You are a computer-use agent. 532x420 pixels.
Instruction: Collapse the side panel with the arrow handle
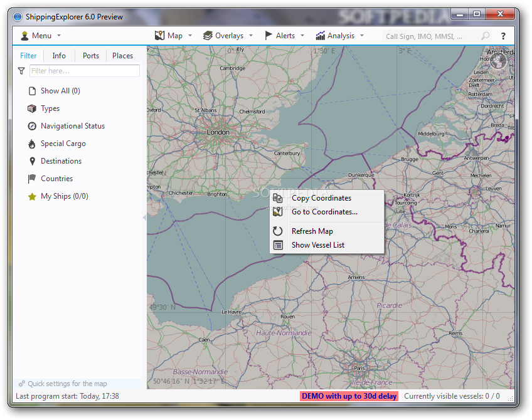click(x=144, y=218)
